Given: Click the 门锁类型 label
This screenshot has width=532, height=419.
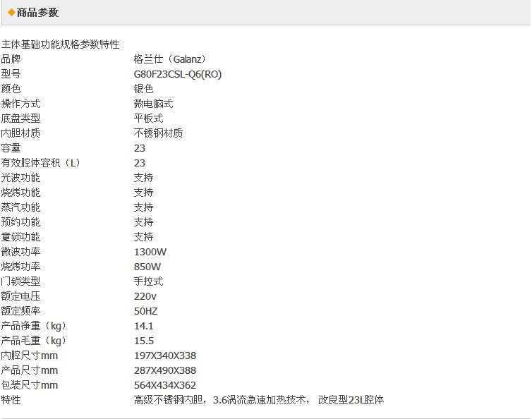Looking at the screenshot, I should coord(20,281).
